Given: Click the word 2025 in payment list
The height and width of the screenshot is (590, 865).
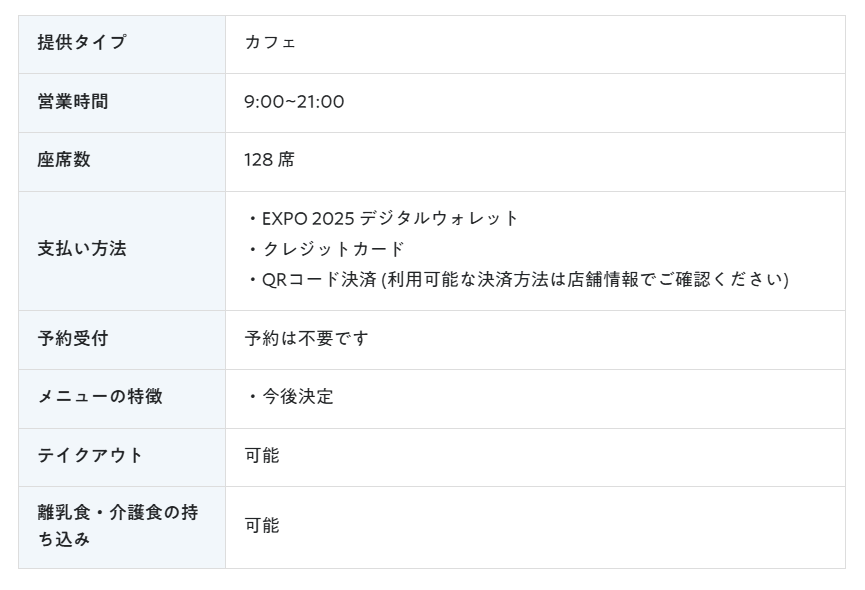Looking at the screenshot, I should click(333, 219).
